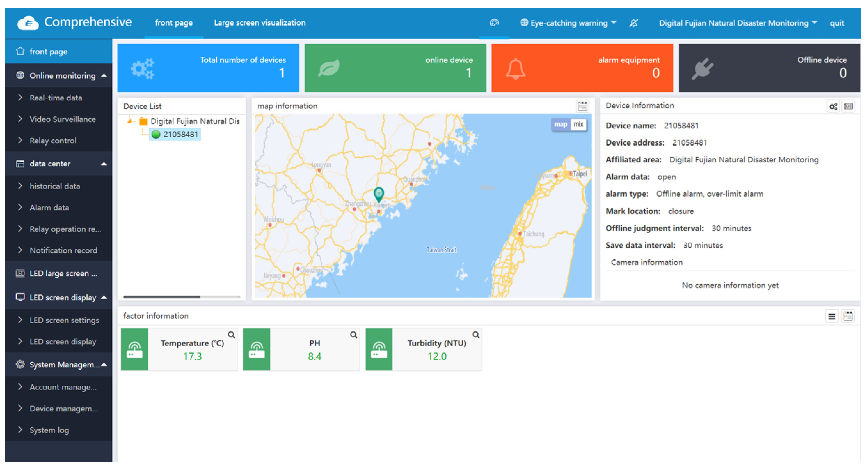Open LED screen display sub-item
The image size is (868, 467).
click(x=59, y=342)
